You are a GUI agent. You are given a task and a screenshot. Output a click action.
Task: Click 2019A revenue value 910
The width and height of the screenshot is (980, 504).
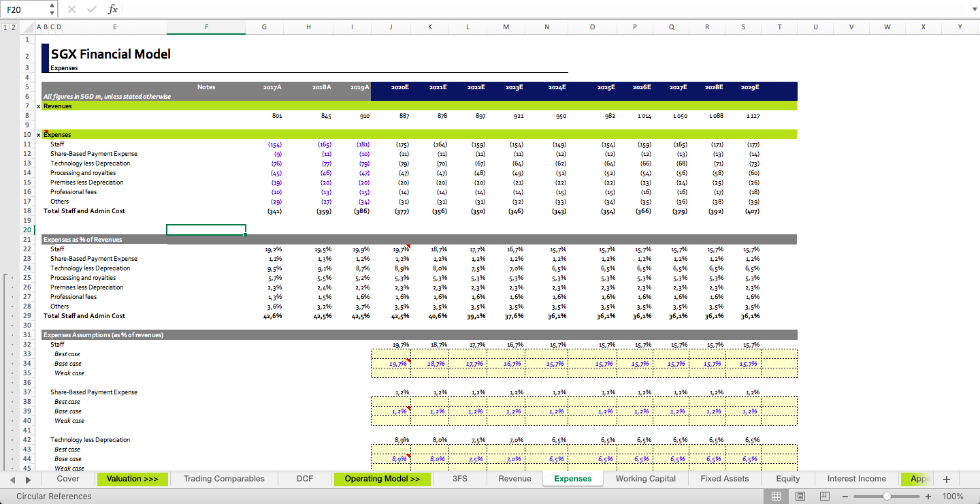click(365, 116)
